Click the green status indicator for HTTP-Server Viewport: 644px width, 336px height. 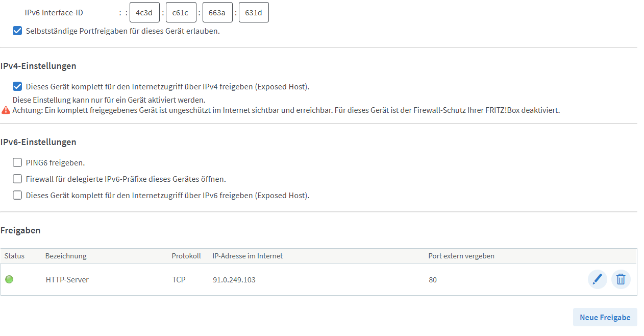tap(9, 279)
